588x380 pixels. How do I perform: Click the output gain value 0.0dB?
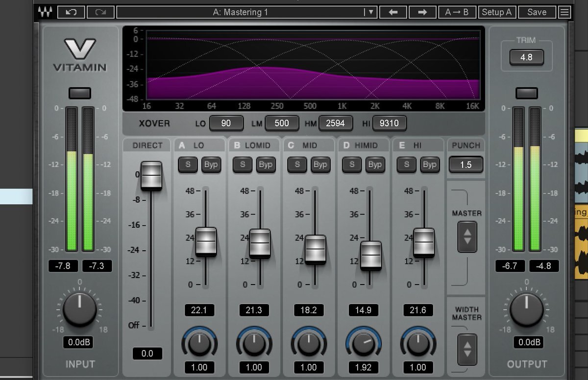(528, 342)
